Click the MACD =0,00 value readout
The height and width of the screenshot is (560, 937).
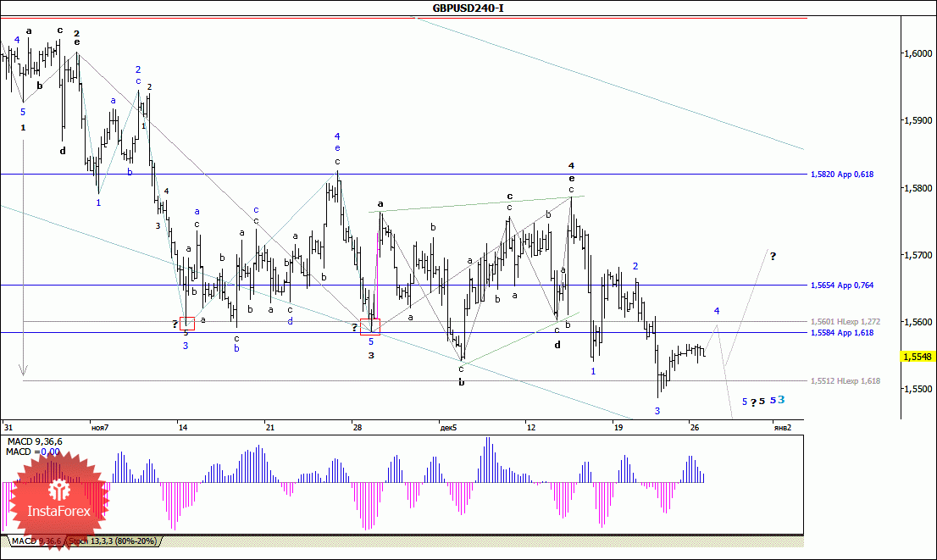33,452
